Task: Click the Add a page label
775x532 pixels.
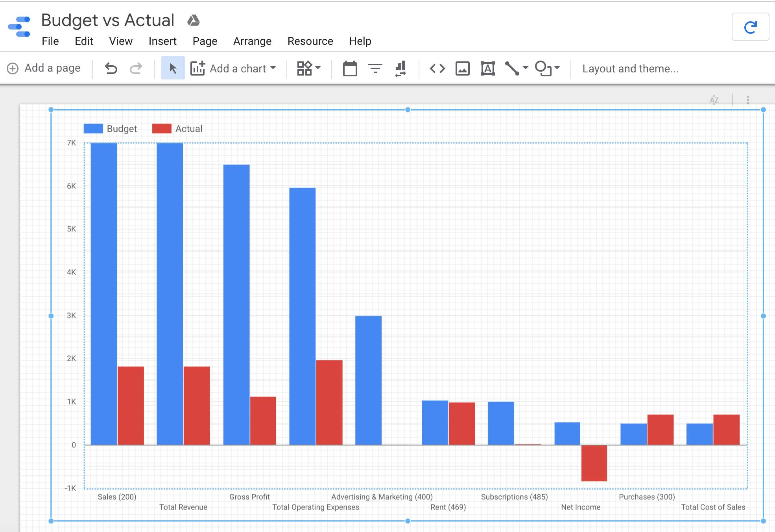Action: point(53,68)
